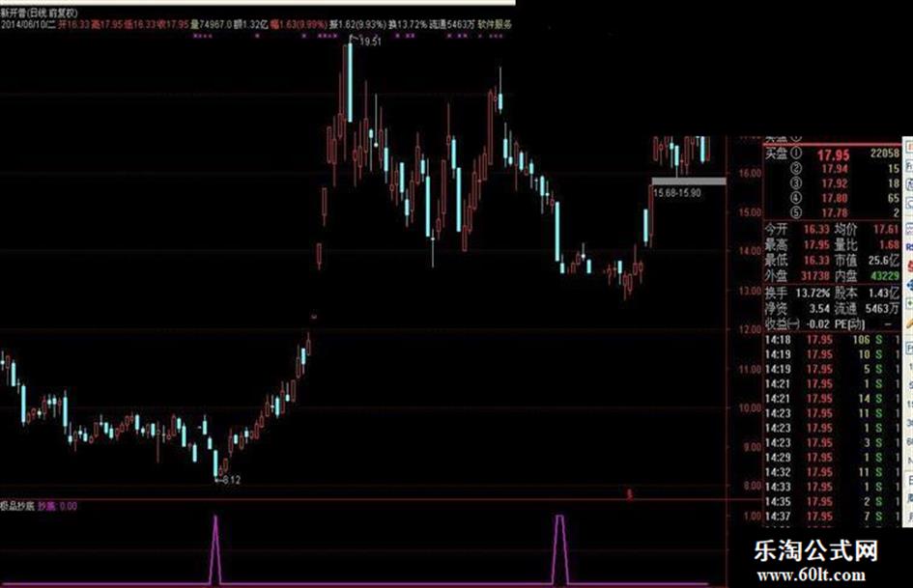The image size is (913, 588).
Task: Click the 均价 value 17.61
Action: pyautogui.click(x=886, y=230)
